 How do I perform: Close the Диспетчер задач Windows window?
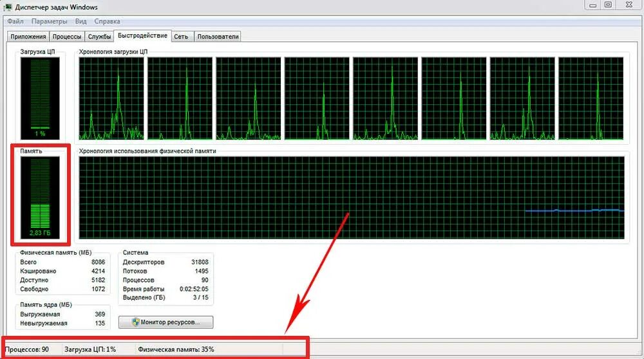629,5
